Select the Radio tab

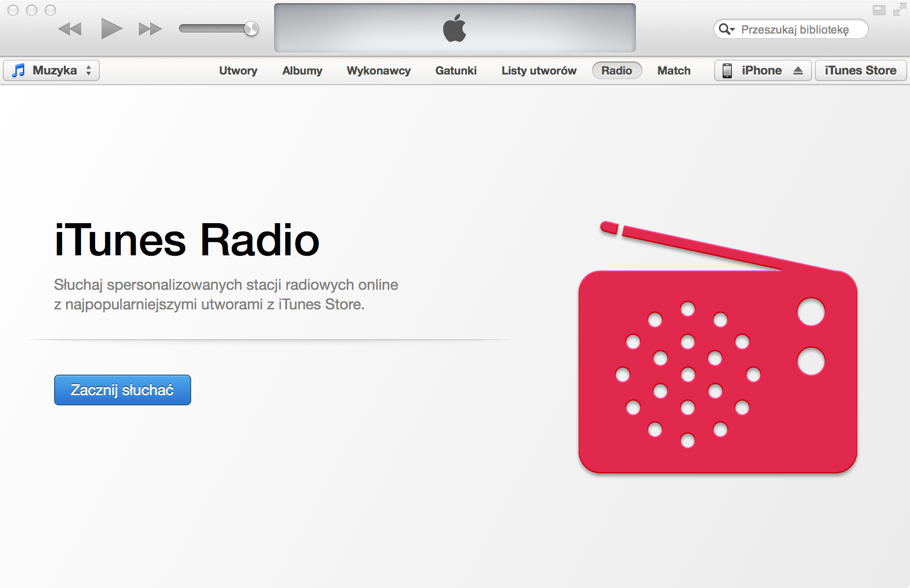[x=617, y=70]
